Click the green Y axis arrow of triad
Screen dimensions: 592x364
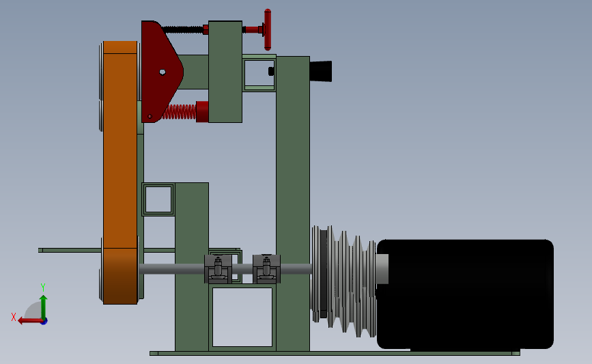(x=43, y=307)
